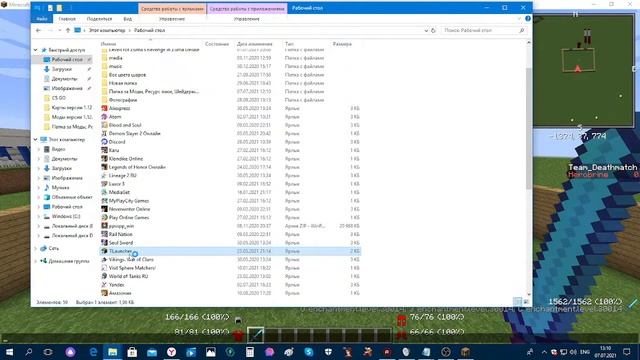This screenshot has height=360, width=640.
Task: Open the Главная ribbon tab
Action: [x=67, y=19]
